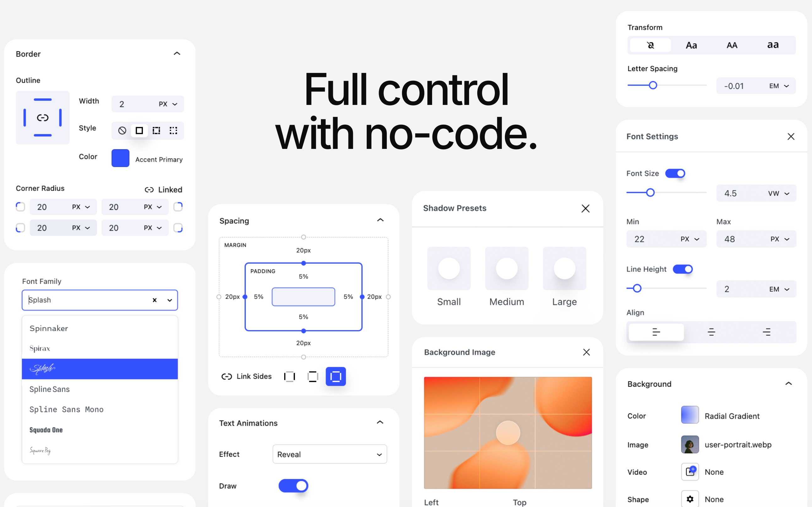This screenshot has width=812, height=507.
Task: Select the dashed border style icon
Action: click(x=155, y=130)
